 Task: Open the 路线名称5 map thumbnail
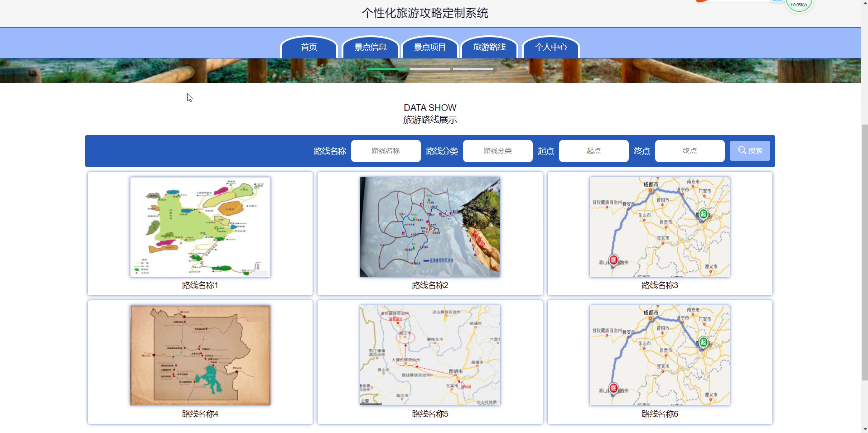coord(430,355)
